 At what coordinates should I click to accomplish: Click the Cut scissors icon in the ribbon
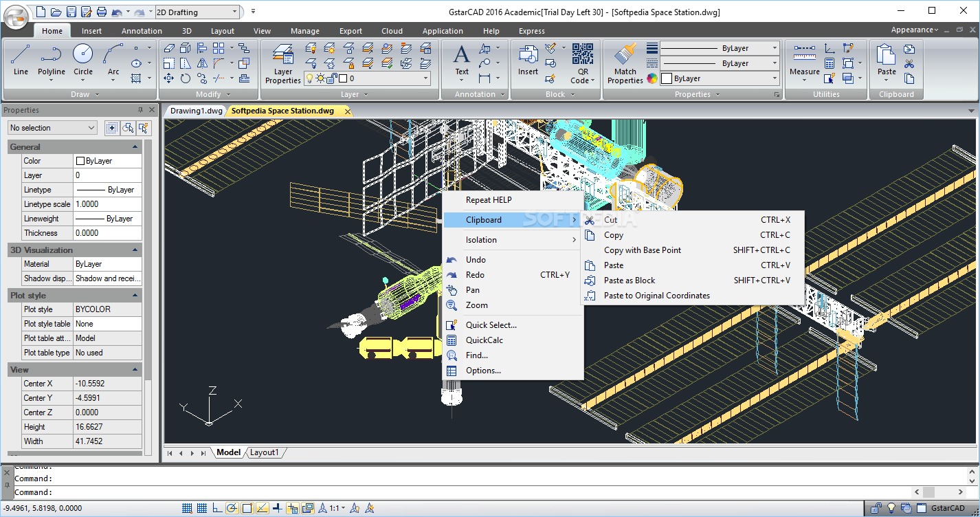click(909, 63)
